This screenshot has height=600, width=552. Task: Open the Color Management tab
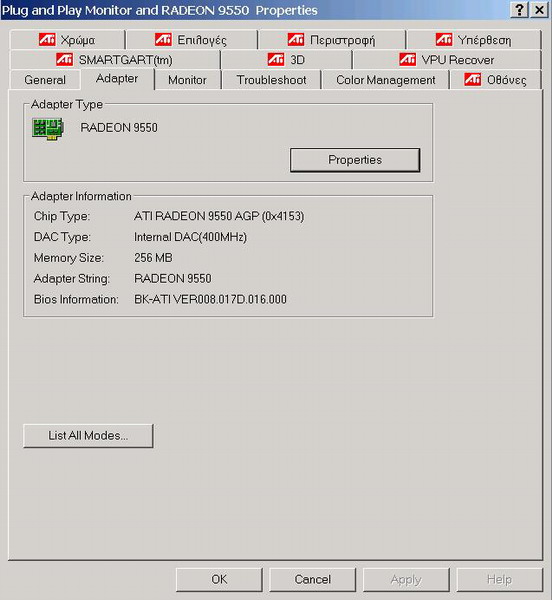(386, 80)
